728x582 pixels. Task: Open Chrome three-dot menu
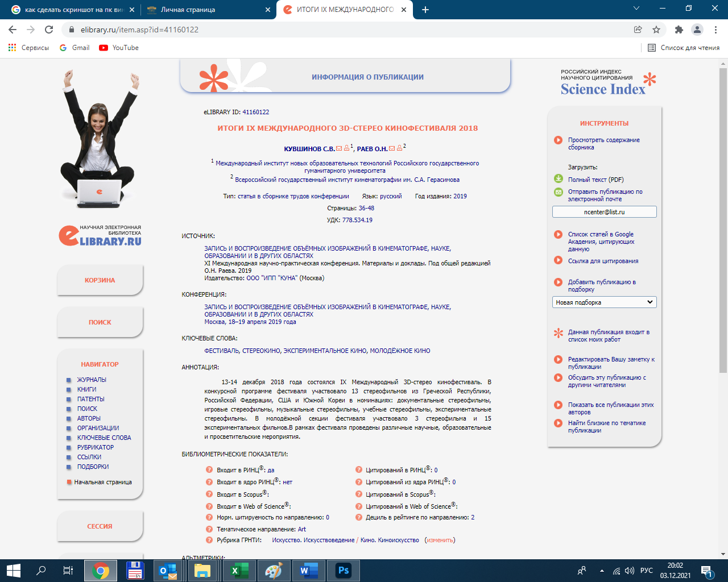[x=715, y=30]
